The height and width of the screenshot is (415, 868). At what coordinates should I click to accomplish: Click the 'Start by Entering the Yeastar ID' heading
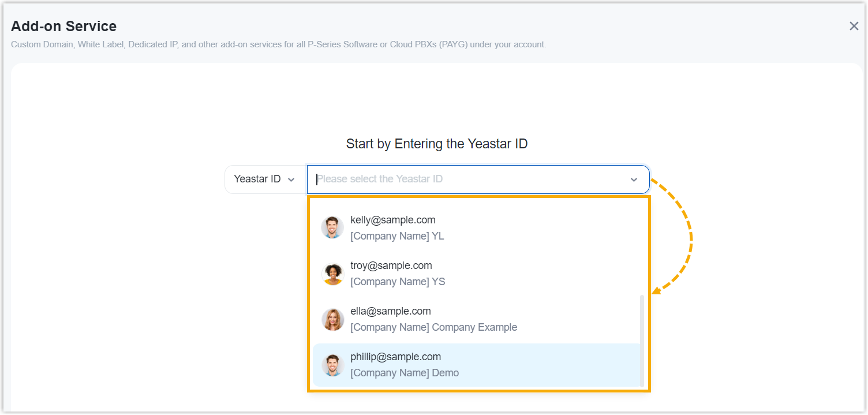click(437, 144)
